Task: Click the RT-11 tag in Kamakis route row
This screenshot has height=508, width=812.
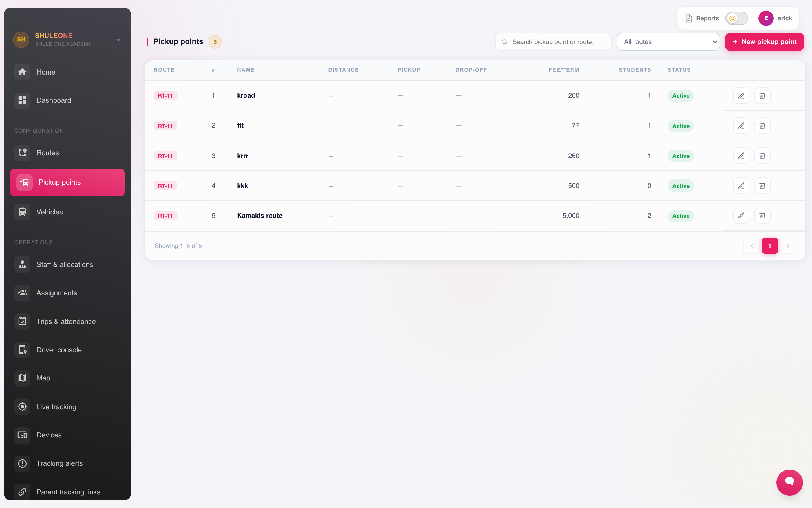Action: click(165, 216)
